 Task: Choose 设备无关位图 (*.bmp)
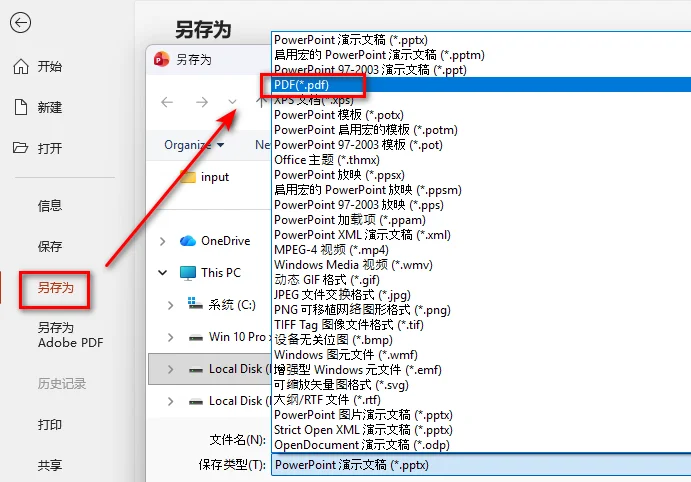click(x=481, y=340)
